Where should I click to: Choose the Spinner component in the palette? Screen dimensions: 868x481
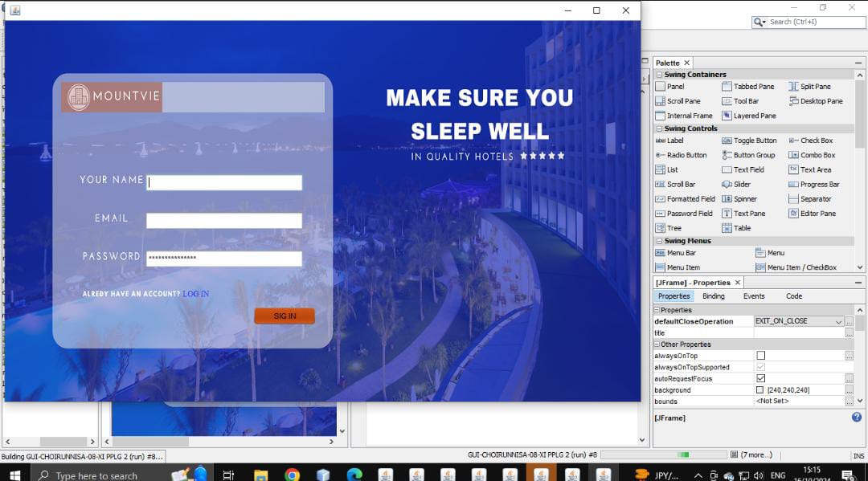739,199
